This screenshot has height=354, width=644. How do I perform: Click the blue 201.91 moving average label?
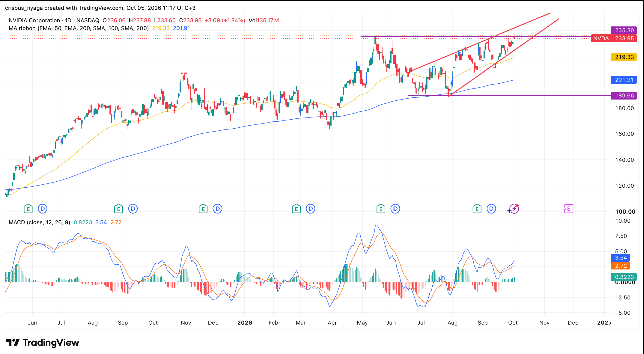[624, 80]
